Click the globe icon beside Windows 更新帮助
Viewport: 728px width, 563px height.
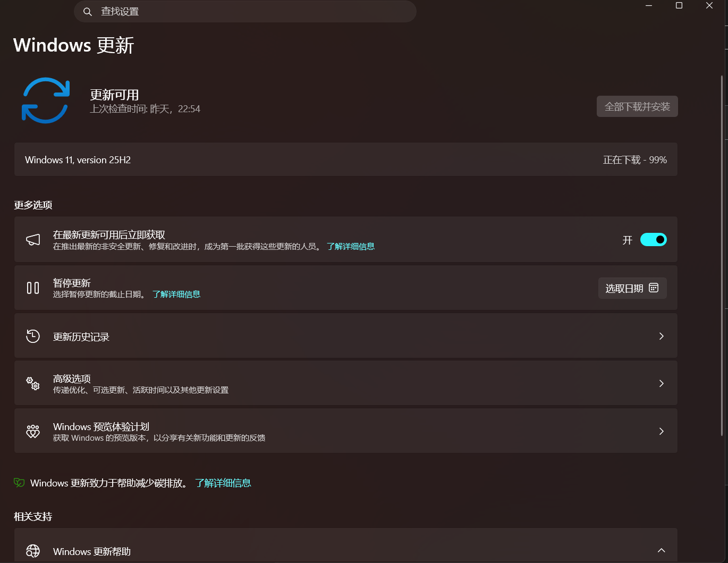coord(33,551)
